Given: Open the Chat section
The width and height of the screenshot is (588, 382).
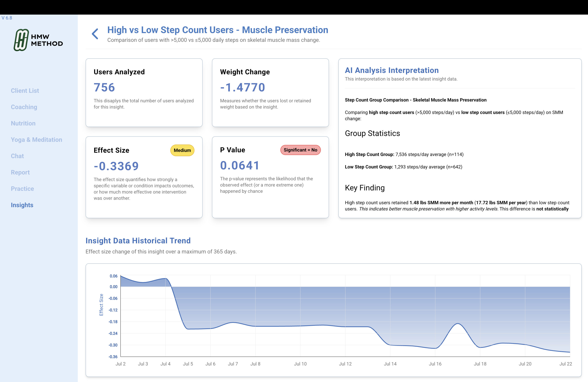Looking at the screenshot, I should point(17,156).
